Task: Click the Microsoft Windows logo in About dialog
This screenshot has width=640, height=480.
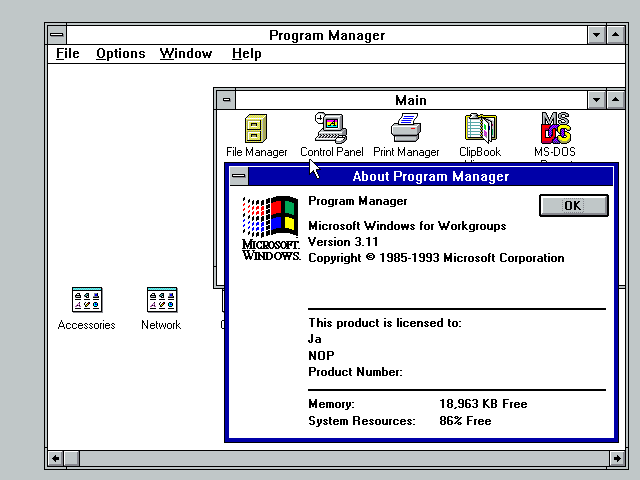Action: click(x=271, y=228)
